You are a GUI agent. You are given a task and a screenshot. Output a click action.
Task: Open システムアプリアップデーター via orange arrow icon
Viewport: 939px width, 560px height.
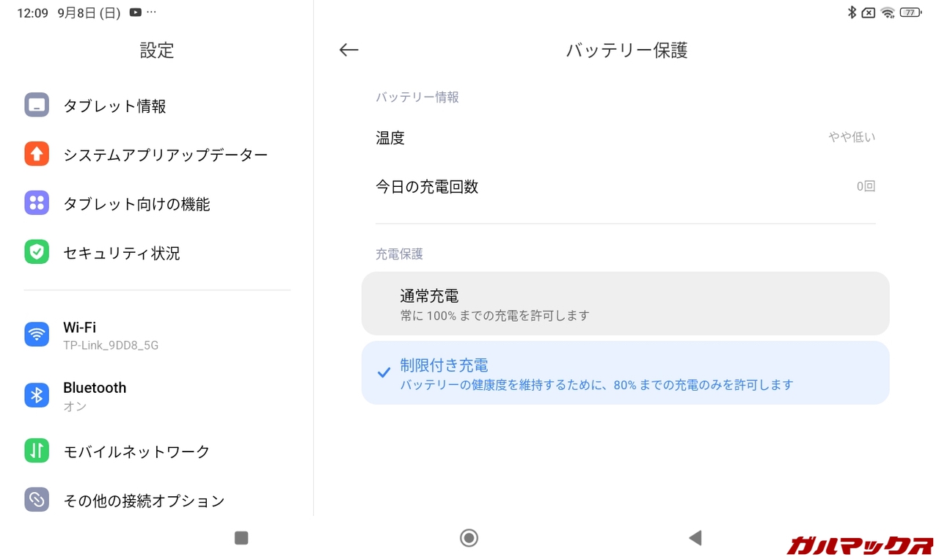[x=37, y=154]
